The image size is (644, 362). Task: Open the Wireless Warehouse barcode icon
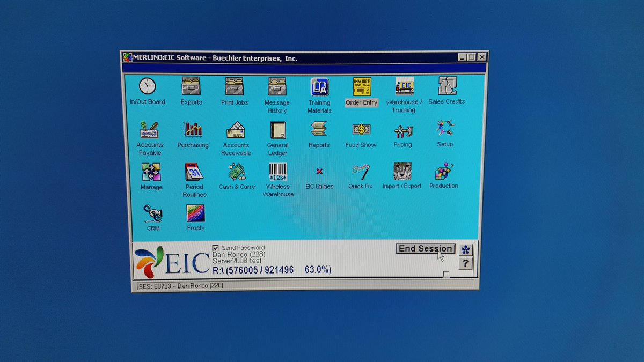click(x=277, y=172)
